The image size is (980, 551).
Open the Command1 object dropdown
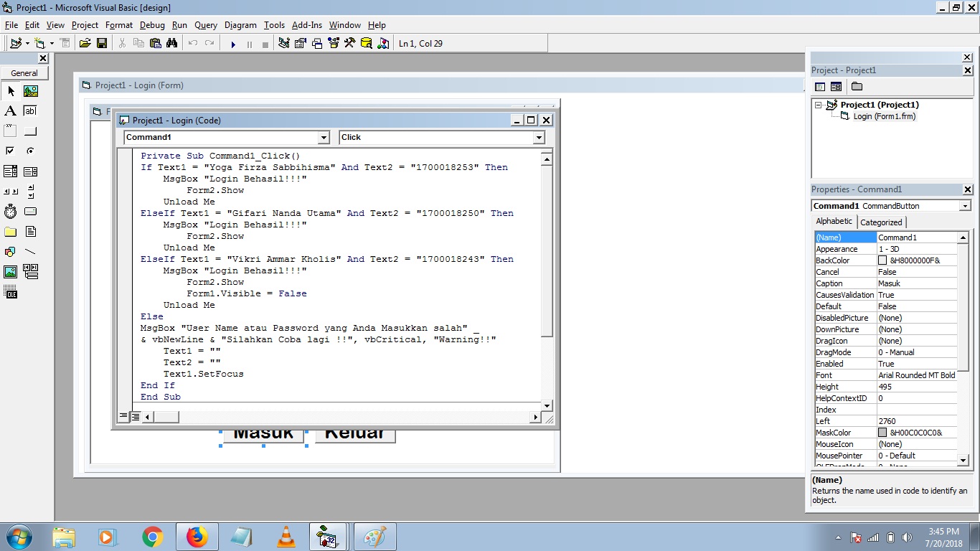(324, 137)
